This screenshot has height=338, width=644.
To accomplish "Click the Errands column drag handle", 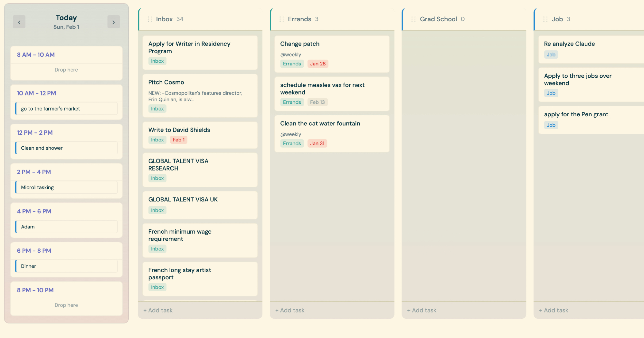I will click(x=281, y=19).
